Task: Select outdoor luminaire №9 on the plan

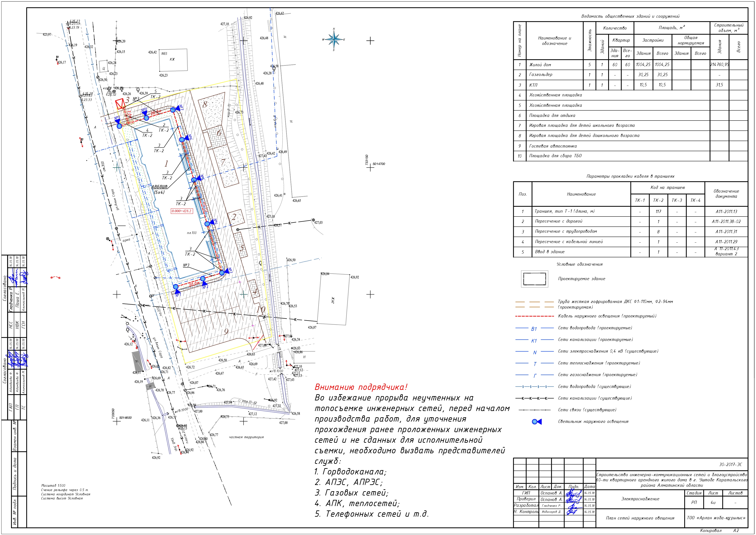Action: 119,126
